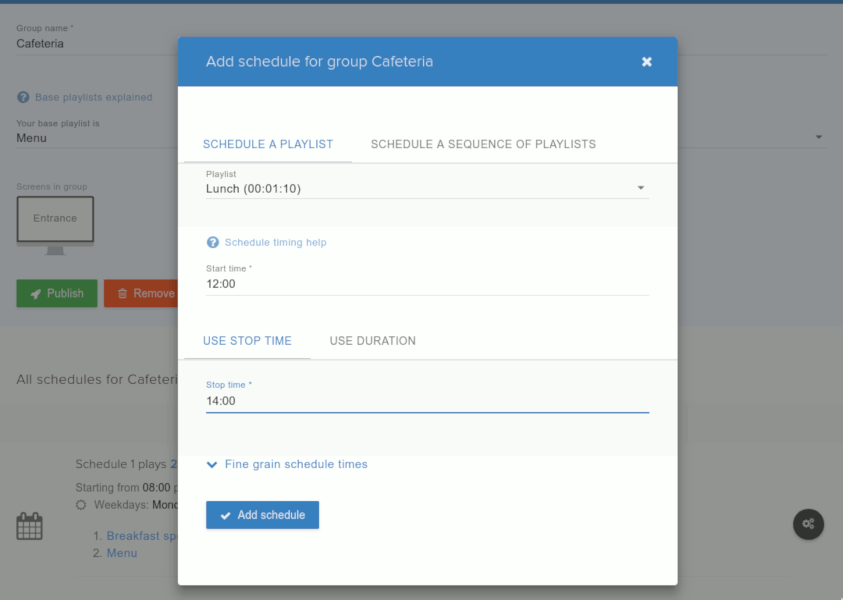Click the Add schedule button
This screenshot has width=843, height=600.
(x=262, y=515)
